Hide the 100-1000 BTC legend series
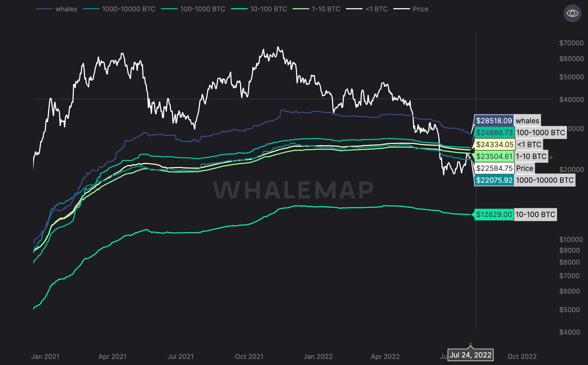The height and width of the screenshot is (365, 588). pyautogui.click(x=202, y=9)
